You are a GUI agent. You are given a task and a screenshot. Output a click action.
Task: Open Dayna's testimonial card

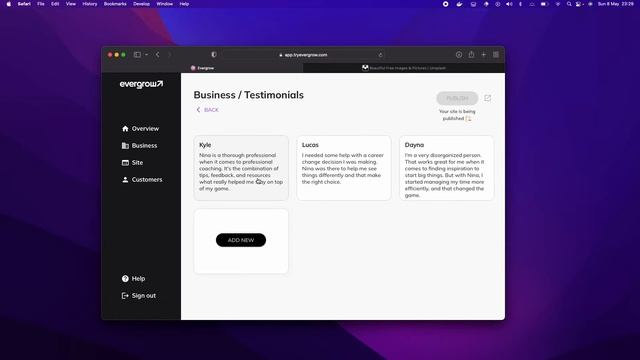click(447, 168)
